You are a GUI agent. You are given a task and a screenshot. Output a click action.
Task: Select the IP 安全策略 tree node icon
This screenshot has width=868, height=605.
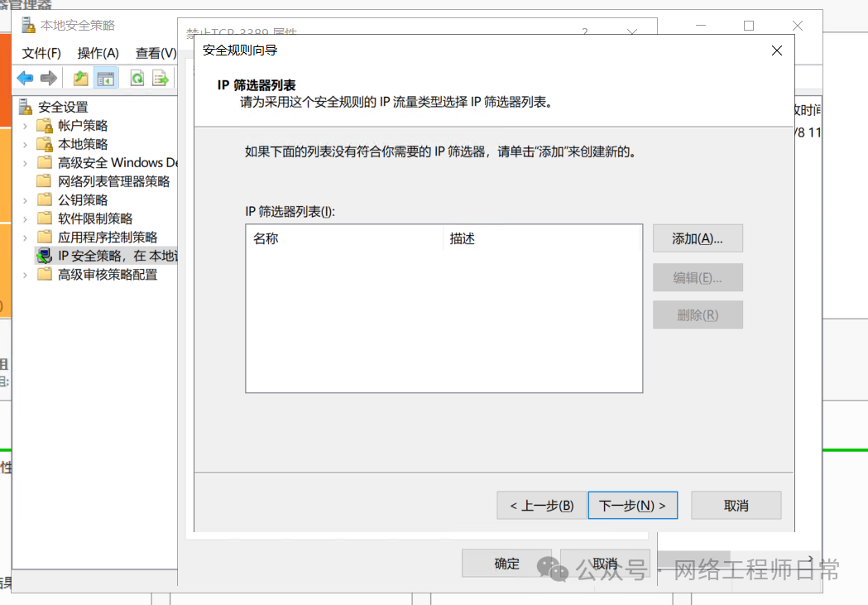coord(44,256)
